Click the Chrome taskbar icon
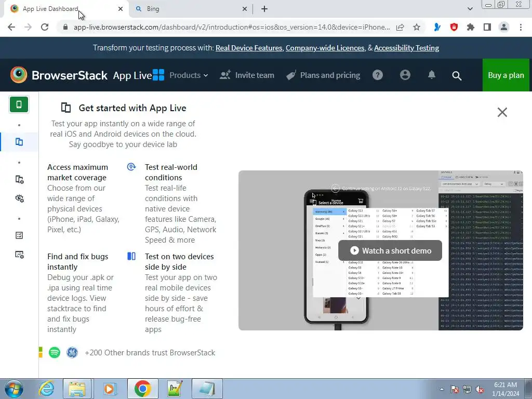The image size is (532, 399). click(142, 389)
